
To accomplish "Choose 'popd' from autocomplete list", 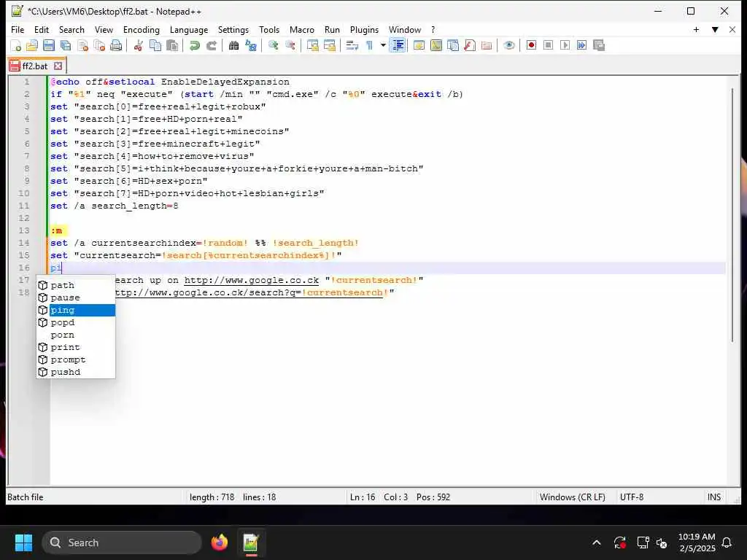I will [x=76, y=322].
